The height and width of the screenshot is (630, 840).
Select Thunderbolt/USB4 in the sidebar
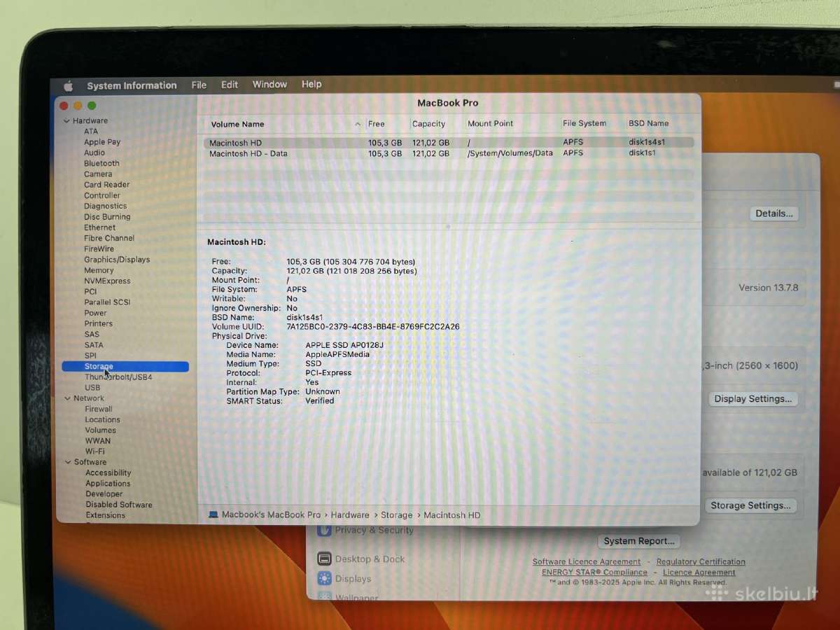coord(118,377)
